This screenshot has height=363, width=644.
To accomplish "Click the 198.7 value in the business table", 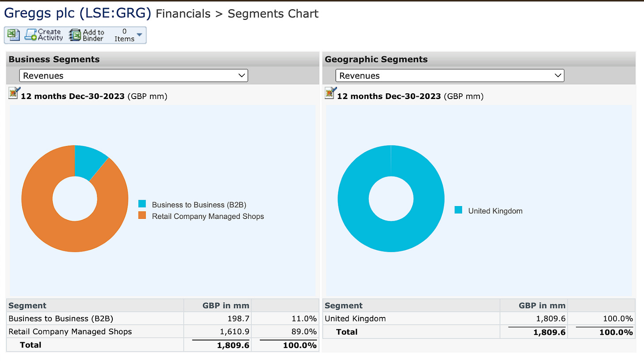I will (x=238, y=318).
